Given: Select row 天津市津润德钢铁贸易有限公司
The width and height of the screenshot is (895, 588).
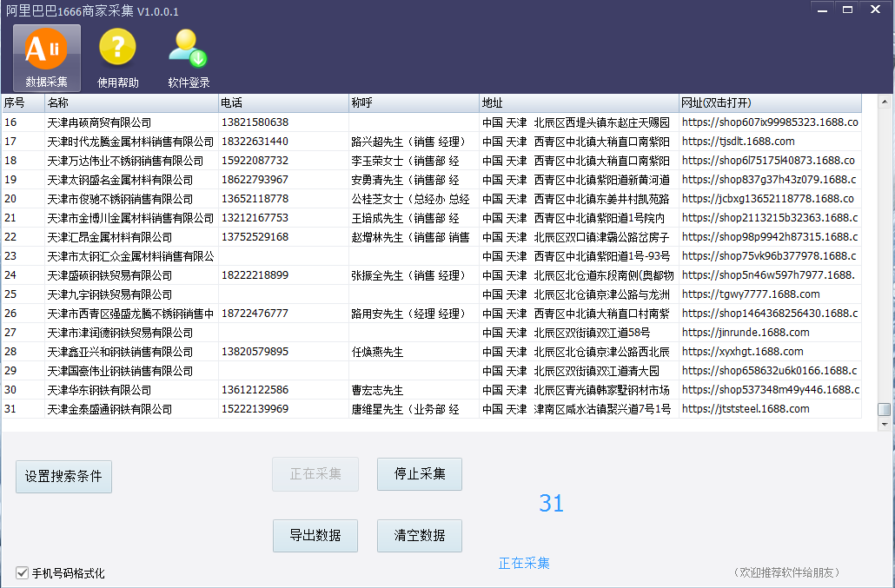Looking at the screenshot, I should pos(432,333).
